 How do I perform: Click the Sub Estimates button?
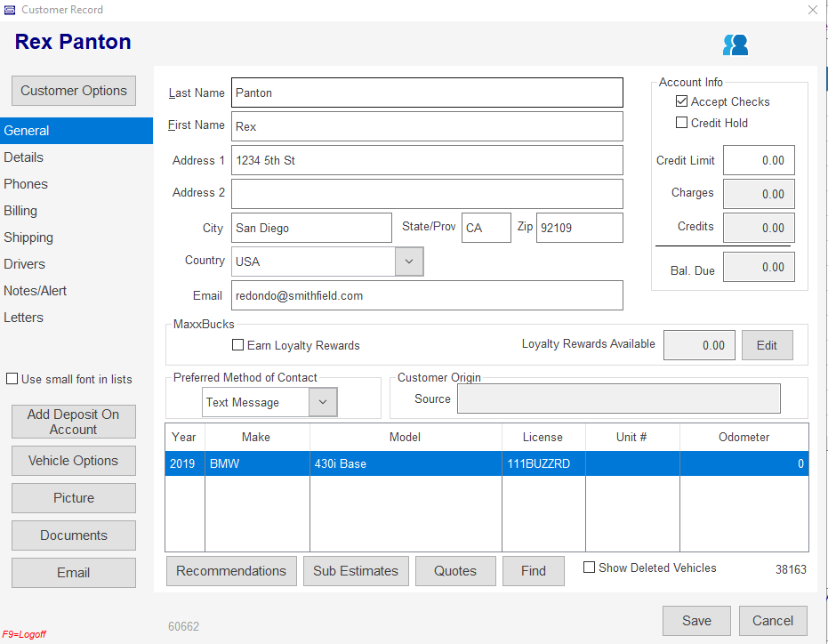[x=356, y=571]
